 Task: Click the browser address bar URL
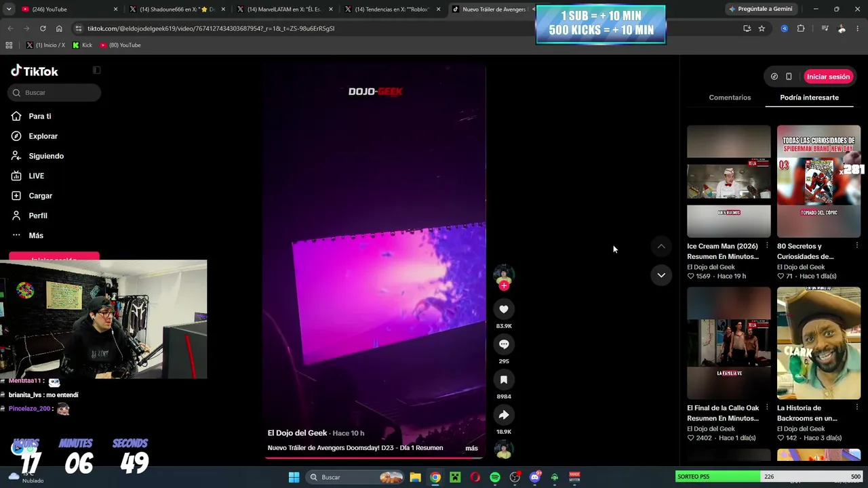211,28
